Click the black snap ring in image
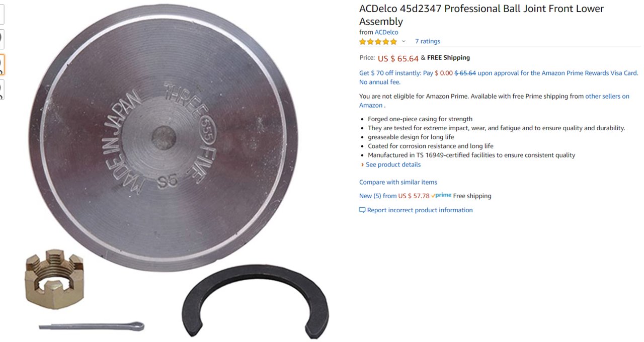Viewport: 644px width, 342px height. coord(256,301)
